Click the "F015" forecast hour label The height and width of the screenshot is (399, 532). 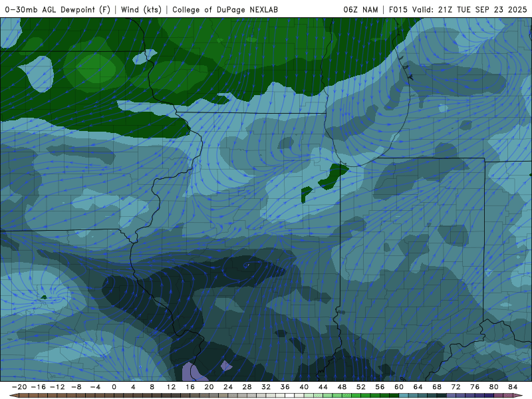pos(398,9)
